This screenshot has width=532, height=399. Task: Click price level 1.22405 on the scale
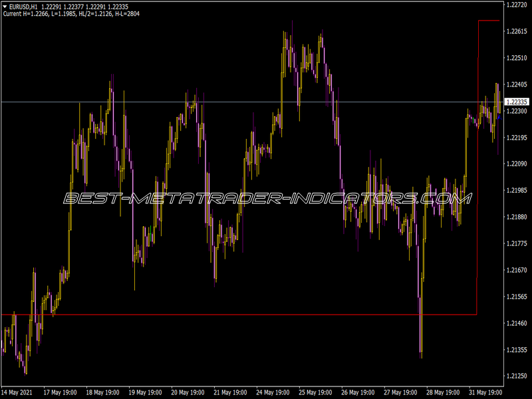(517, 84)
